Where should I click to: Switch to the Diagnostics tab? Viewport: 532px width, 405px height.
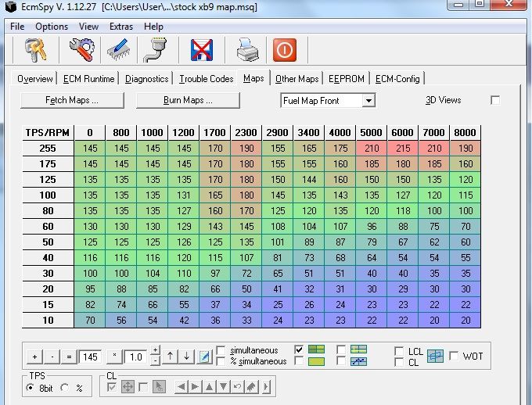click(146, 79)
